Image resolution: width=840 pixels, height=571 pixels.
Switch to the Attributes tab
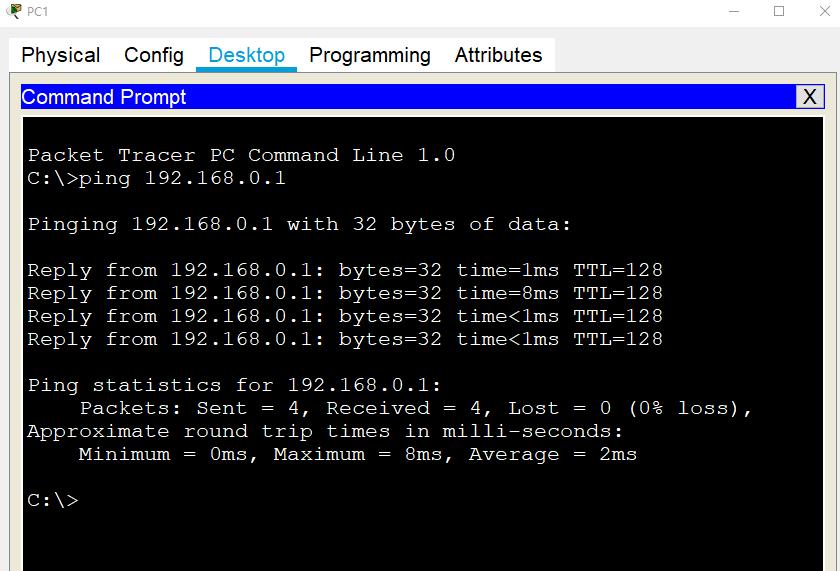(498, 55)
